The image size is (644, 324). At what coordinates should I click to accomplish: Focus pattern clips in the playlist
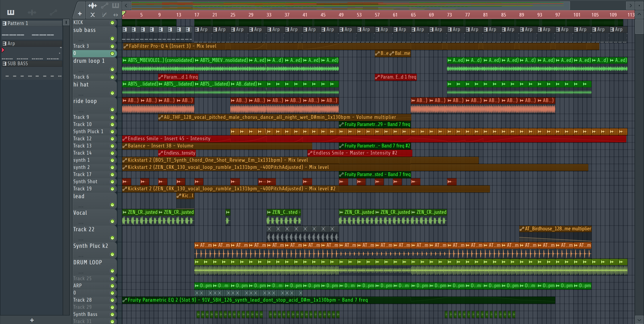tap(116, 5)
